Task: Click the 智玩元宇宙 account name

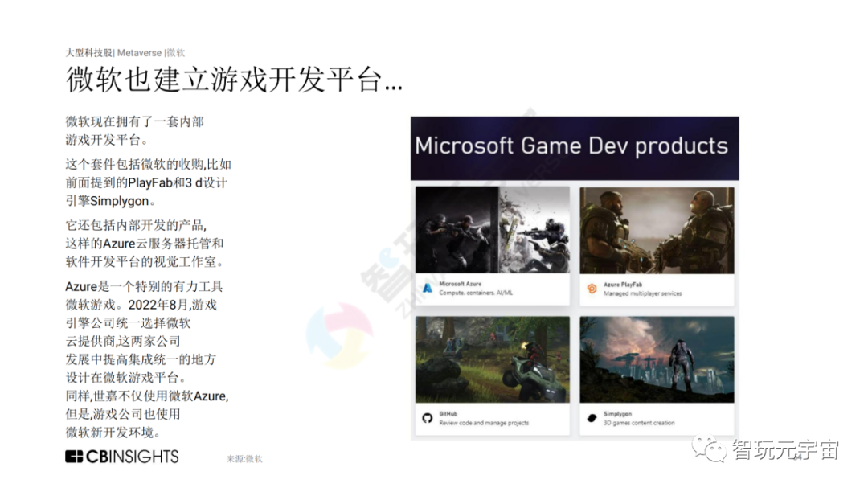Action: [x=785, y=449]
